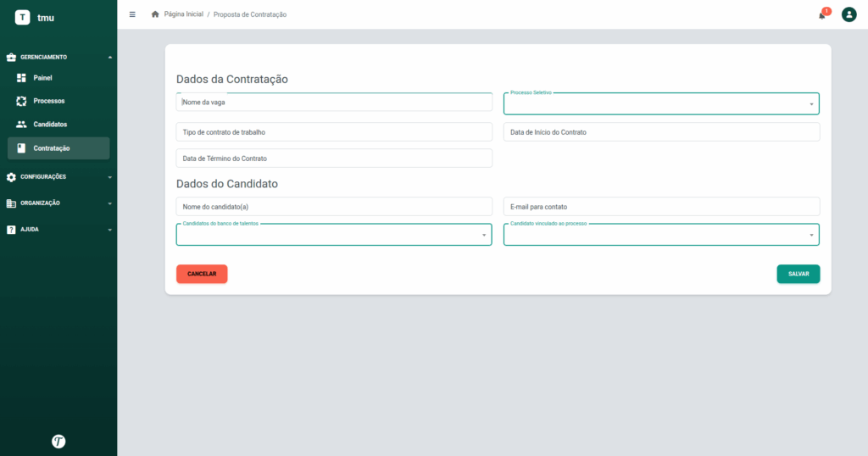Image resolution: width=868 pixels, height=456 pixels.
Task: Click the tmu brand text
Action: [46, 18]
